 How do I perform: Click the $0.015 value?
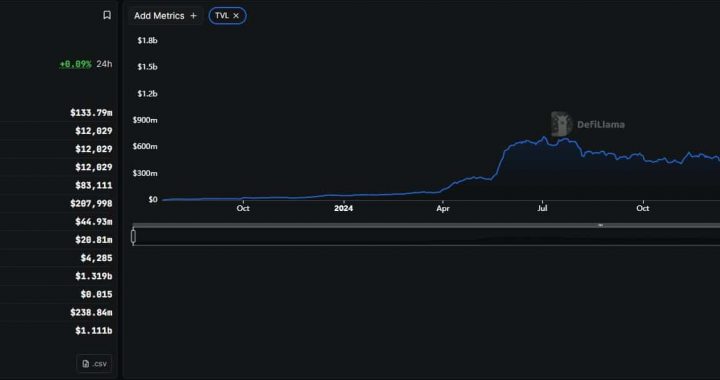(x=96, y=294)
